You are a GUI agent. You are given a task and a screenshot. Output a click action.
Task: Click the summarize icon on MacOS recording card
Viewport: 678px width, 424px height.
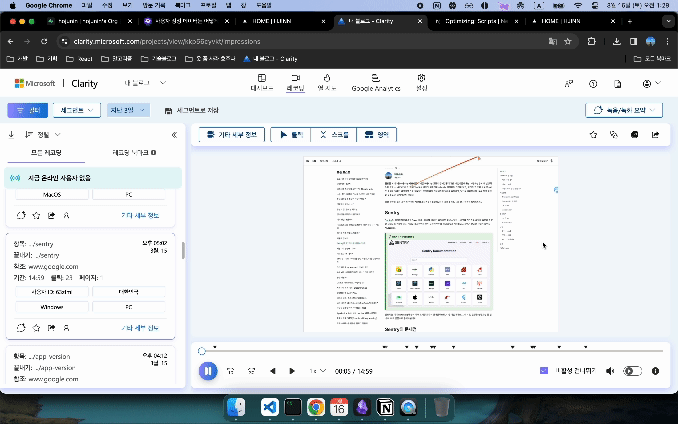click(21, 215)
